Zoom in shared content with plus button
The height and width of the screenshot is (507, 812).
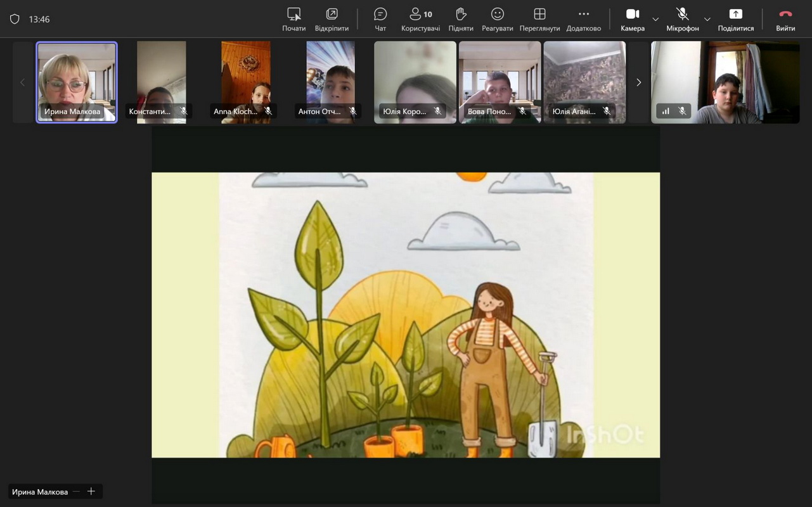tap(91, 492)
